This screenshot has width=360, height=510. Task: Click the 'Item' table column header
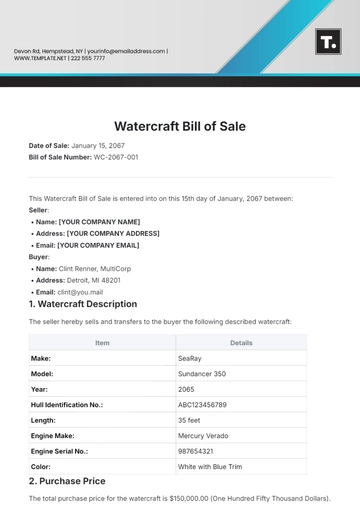[102, 343]
